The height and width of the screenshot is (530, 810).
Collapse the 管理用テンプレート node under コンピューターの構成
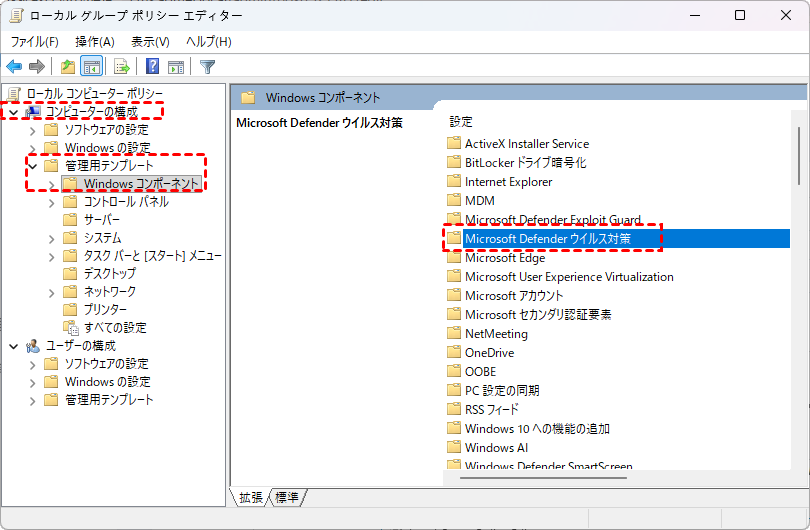[x=33, y=166]
